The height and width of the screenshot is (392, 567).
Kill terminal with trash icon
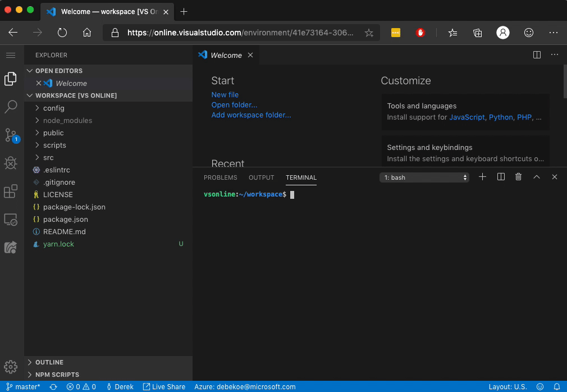coord(519,177)
